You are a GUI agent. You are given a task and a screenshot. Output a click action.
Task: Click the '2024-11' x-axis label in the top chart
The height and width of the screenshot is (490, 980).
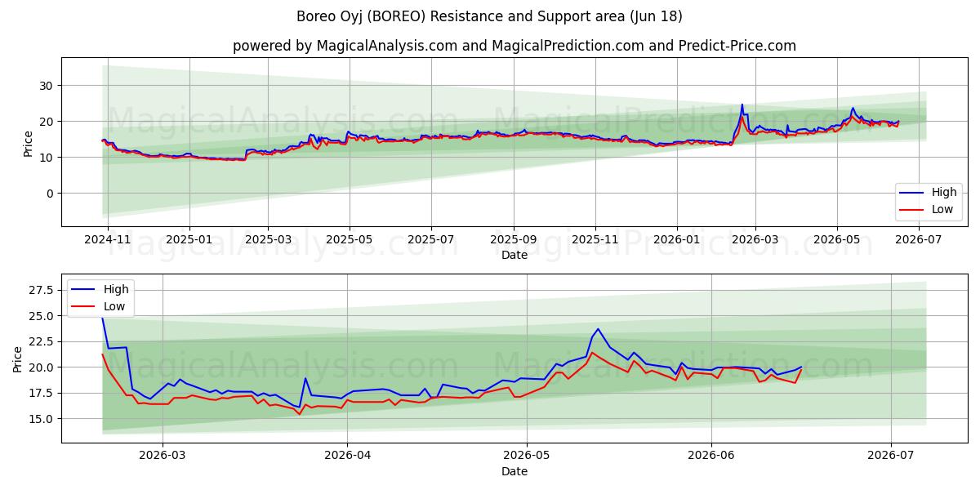(x=108, y=239)
